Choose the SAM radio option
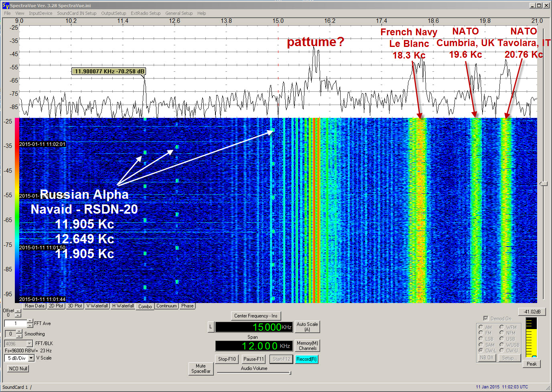The image size is (552, 392). (x=481, y=344)
